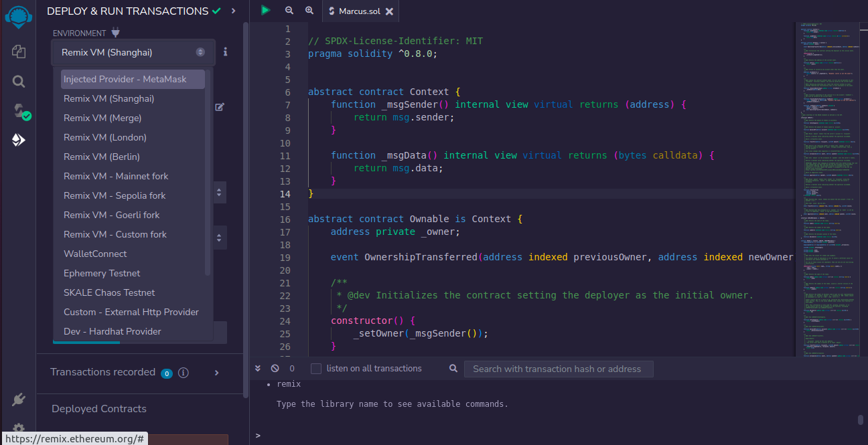Open the Plugin Manager plug icon
This screenshot has height=445, width=868.
[x=19, y=399]
